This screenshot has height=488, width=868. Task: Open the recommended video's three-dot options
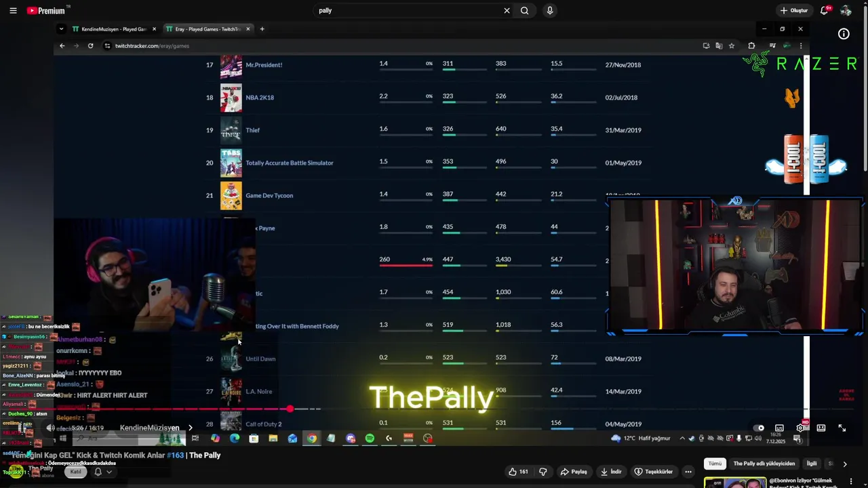(x=851, y=482)
